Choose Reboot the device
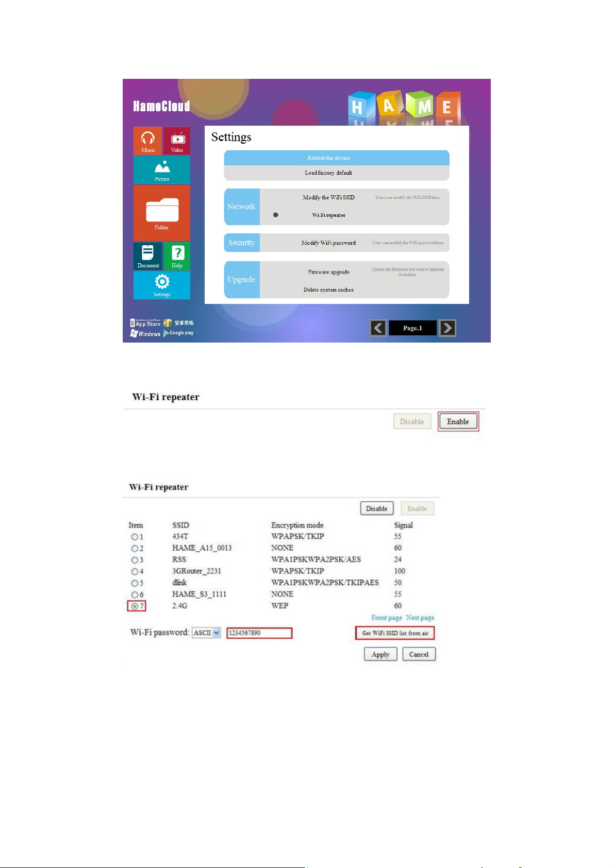The width and height of the screenshot is (614, 868). (337, 158)
